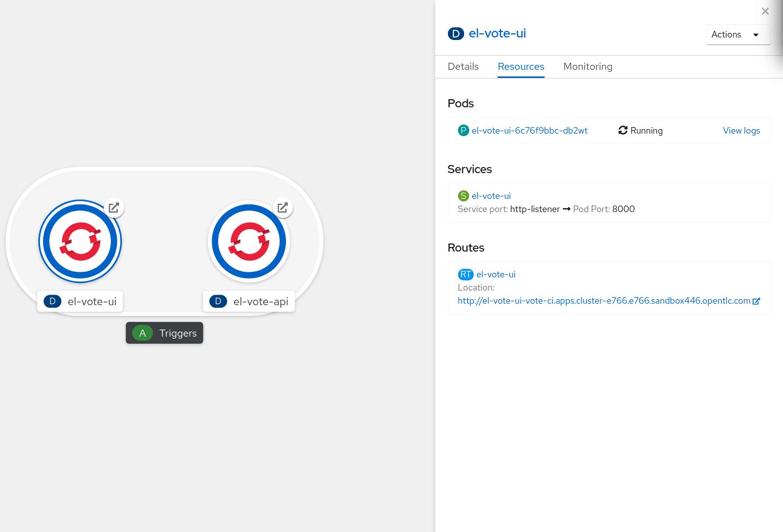Select the Resources tab

tap(521, 67)
